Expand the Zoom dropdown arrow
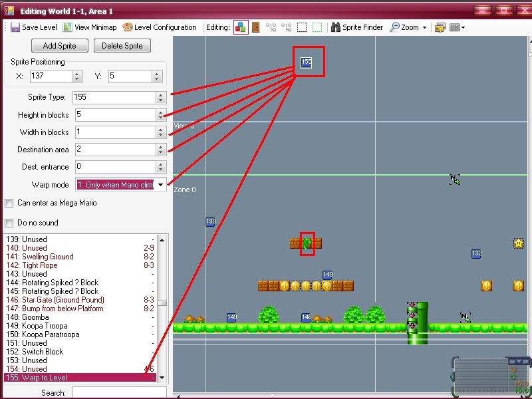Viewport: 532px width, 399px height. point(424,27)
